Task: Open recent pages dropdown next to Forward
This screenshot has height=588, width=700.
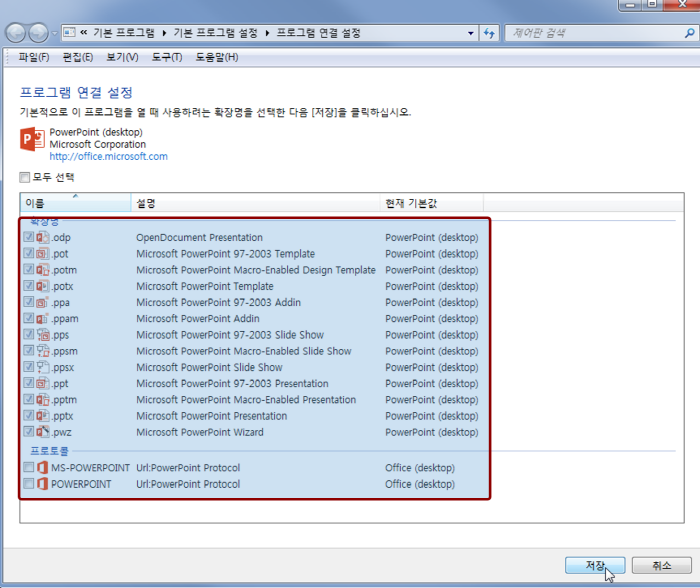Action: click(54, 33)
